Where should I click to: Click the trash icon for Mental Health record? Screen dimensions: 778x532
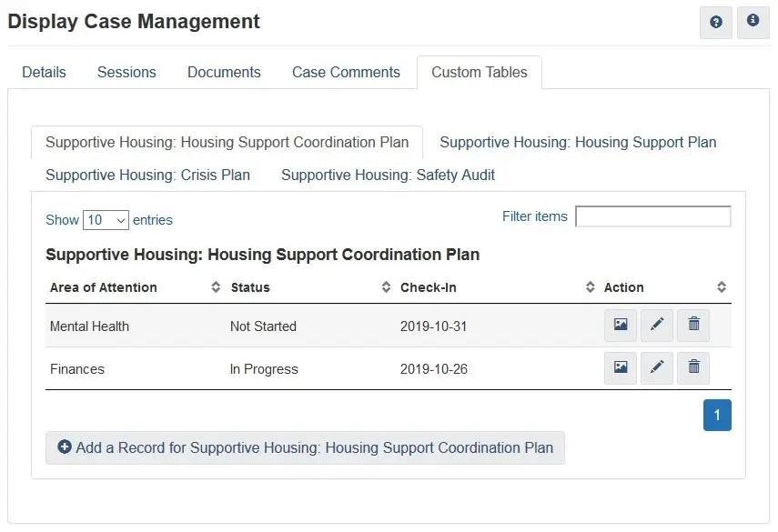[693, 325]
